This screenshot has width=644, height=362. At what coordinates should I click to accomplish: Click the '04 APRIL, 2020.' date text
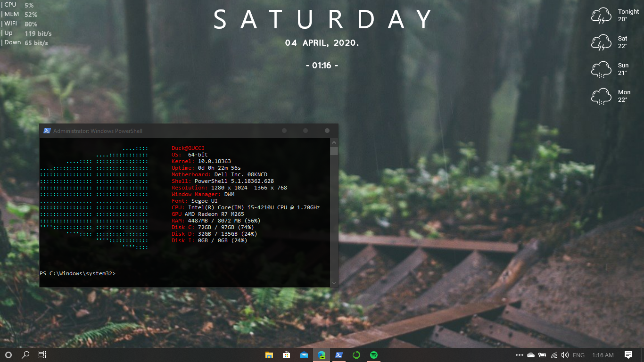coord(322,43)
